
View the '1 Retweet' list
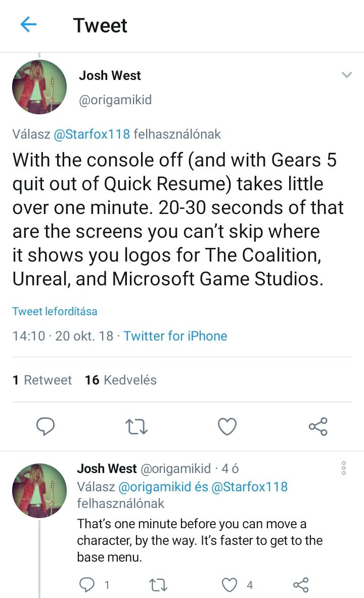click(42, 380)
